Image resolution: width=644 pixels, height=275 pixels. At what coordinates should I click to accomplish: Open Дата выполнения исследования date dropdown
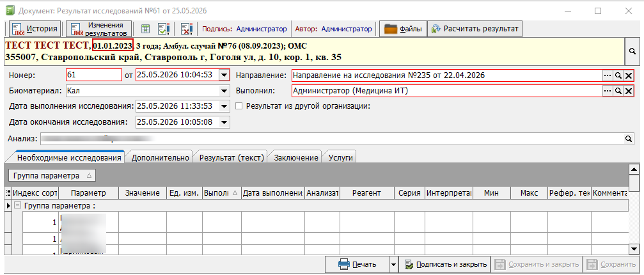pos(224,106)
